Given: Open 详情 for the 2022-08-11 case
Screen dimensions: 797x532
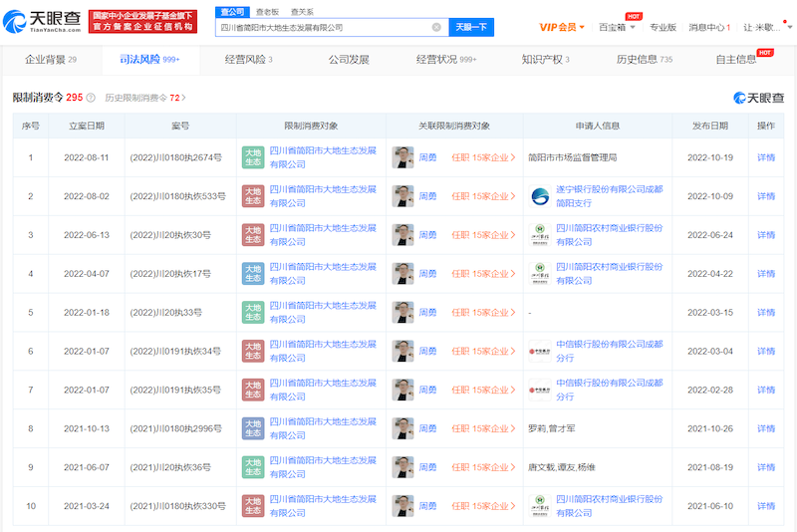Looking at the screenshot, I should pos(766,157).
